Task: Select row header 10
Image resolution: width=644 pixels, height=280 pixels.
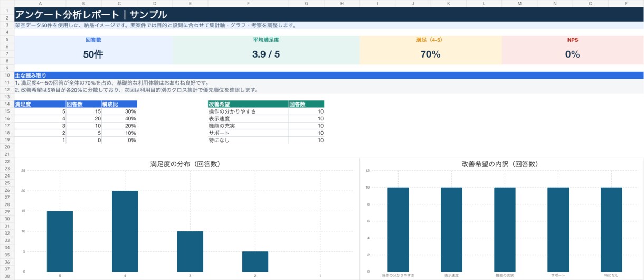Action: click(7, 76)
